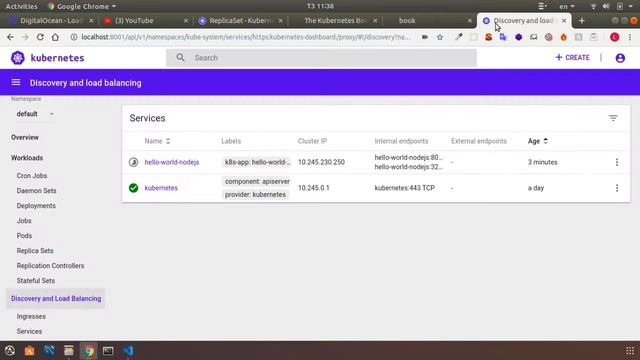Go to Deployments in sidebar
Image resolution: width=640 pixels, height=360 pixels.
(x=36, y=206)
